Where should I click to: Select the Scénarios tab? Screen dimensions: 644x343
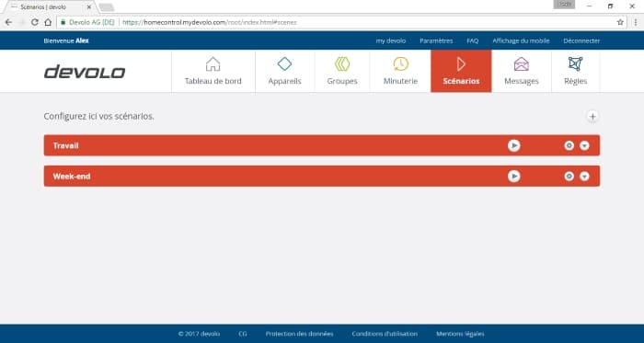[x=461, y=71]
